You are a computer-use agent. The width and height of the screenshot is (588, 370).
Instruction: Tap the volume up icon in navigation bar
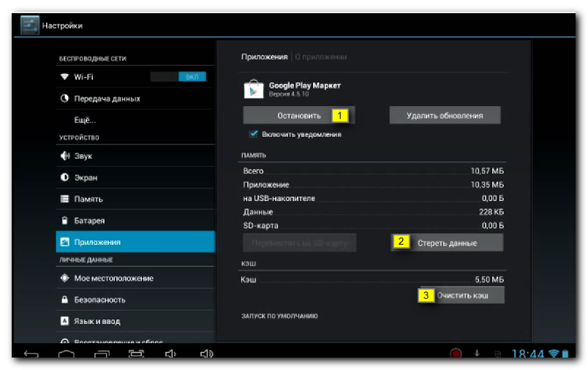pyautogui.click(x=206, y=353)
